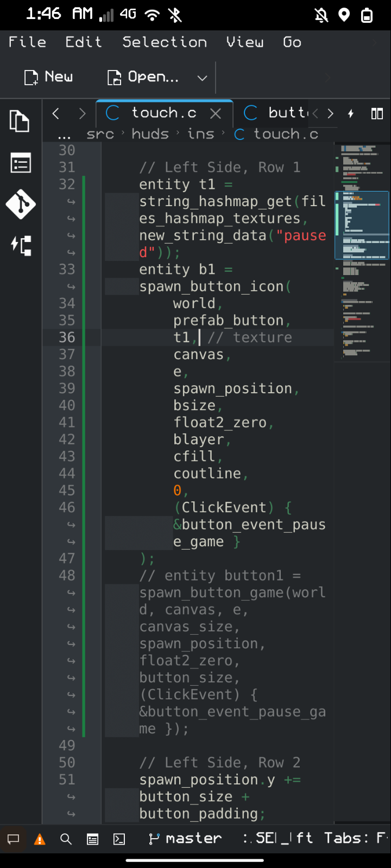
Task: Open the Selection menu
Action: click(165, 42)
